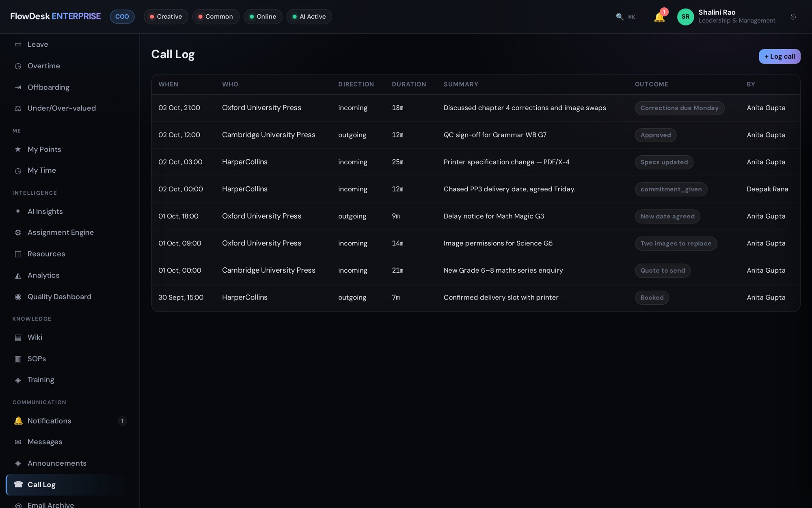Image resolution: width=812 pixels, height=508 pixels.
Task: Click the notifications count badge in sidebar
Action: pos(122,421)
